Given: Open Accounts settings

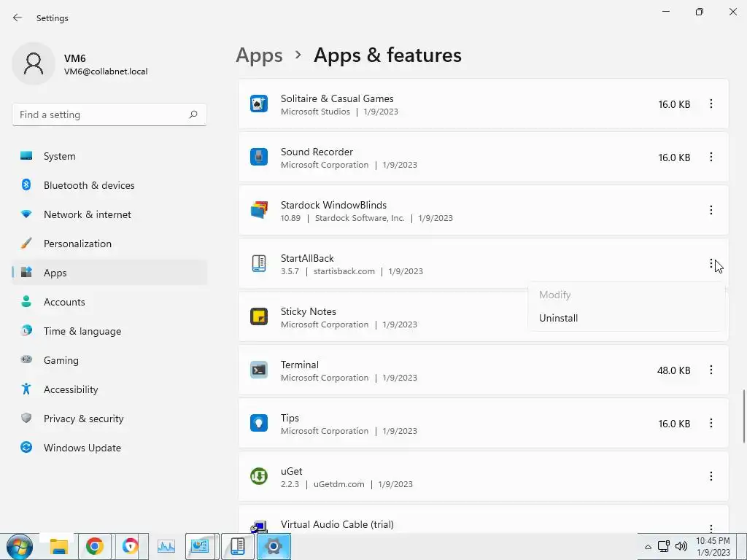Looking at the screenshot, I should 109,302.
